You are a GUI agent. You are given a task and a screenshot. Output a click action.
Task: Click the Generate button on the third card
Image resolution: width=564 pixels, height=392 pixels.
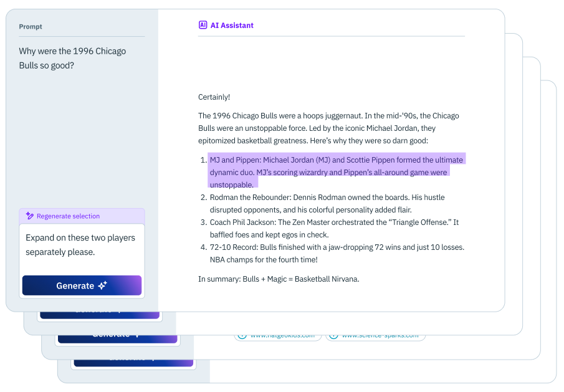tap(118, 338)
